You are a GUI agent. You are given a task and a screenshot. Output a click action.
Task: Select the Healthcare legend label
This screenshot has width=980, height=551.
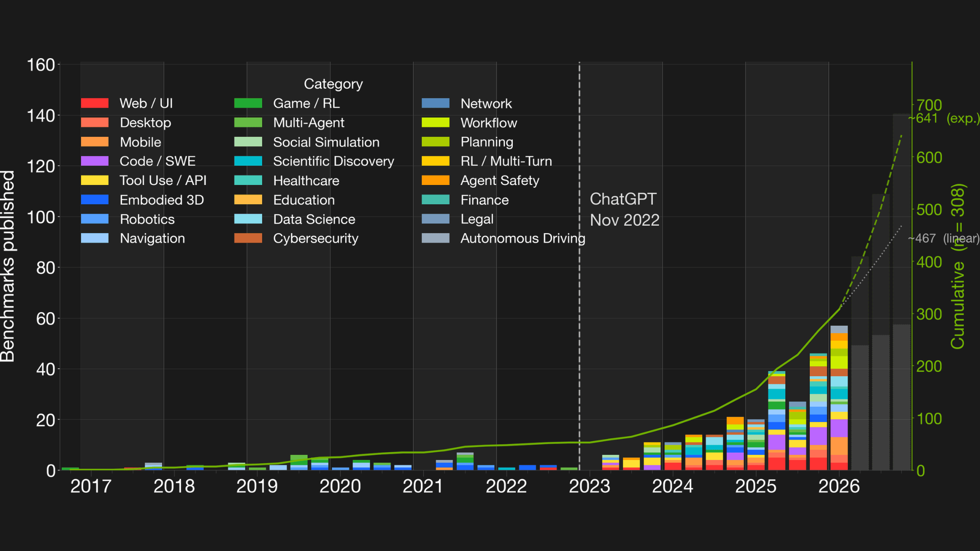(306, 181)
